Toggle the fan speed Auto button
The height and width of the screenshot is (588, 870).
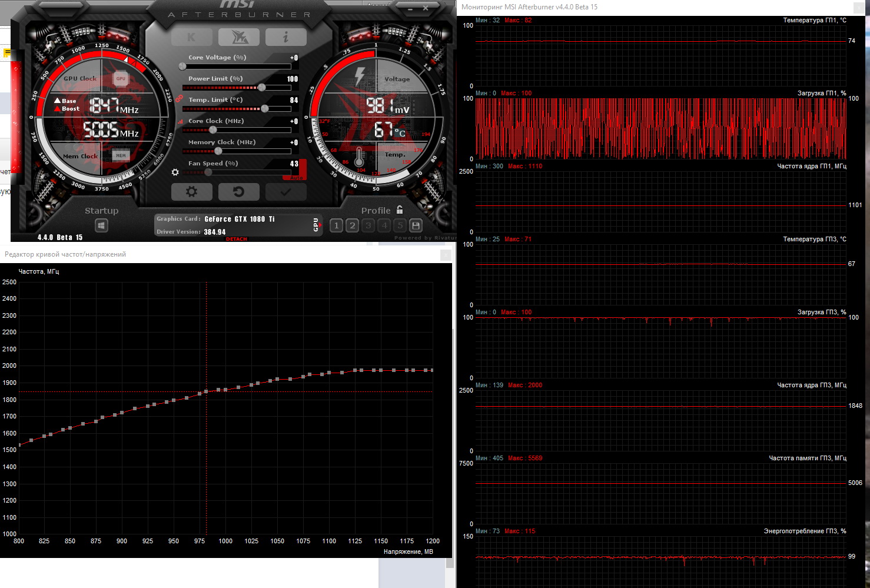(296, 178)
